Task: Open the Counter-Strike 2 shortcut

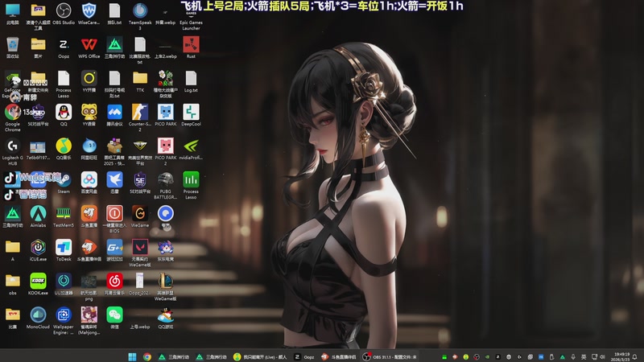Action: 140,117
